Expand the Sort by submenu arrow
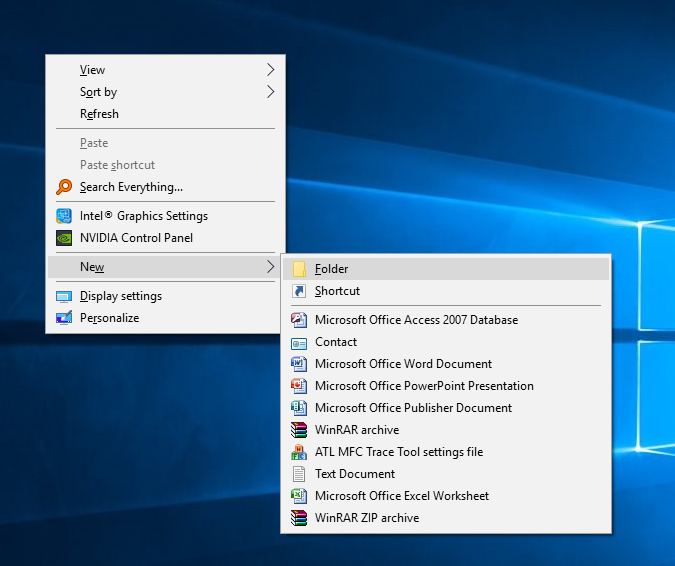The image size is (675, 566). (x=270, y=92)
